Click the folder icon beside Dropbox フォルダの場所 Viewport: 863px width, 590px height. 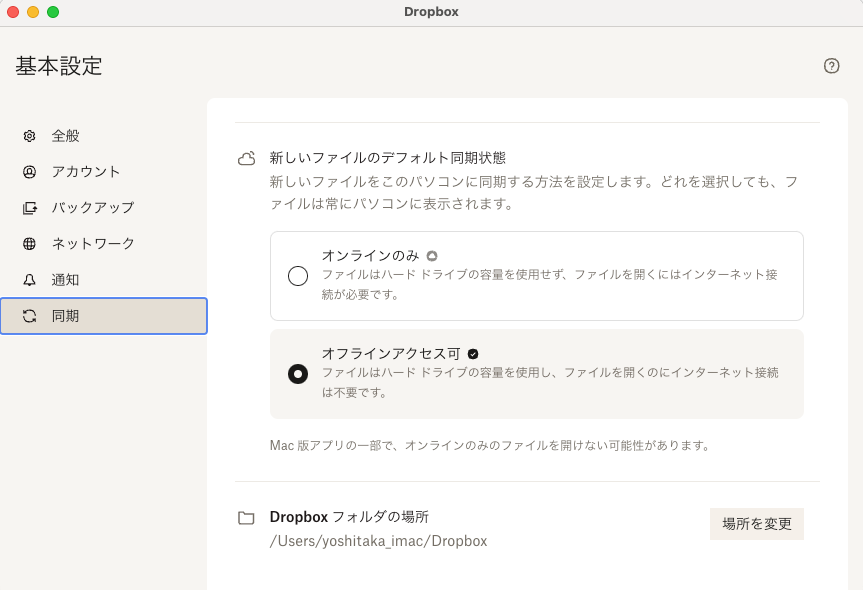pyautogui.click(x=246, y=518)
